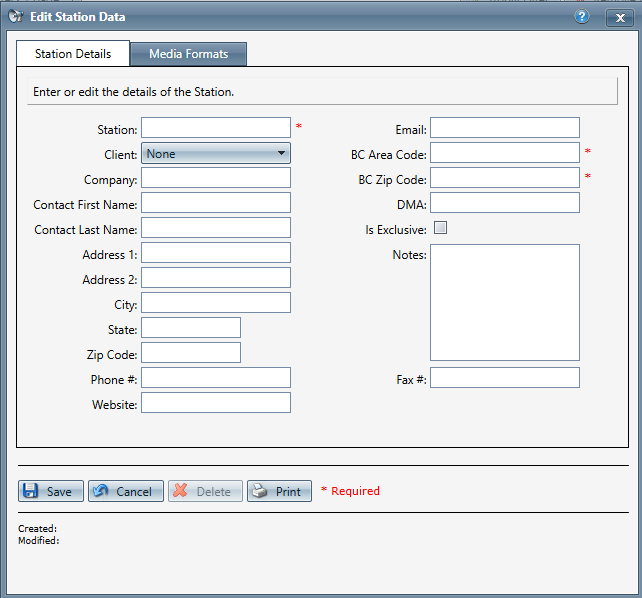
Task: Click inside the Notes text area
Action: 505,302
